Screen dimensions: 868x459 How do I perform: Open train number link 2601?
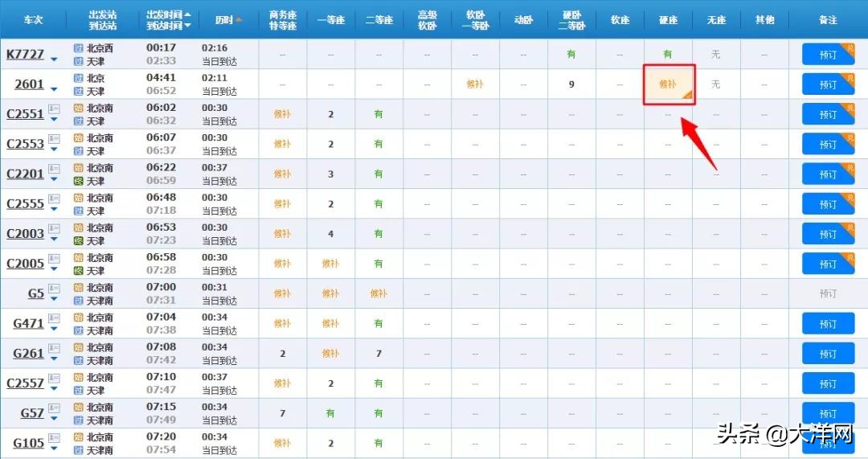[x=30, y=84]
